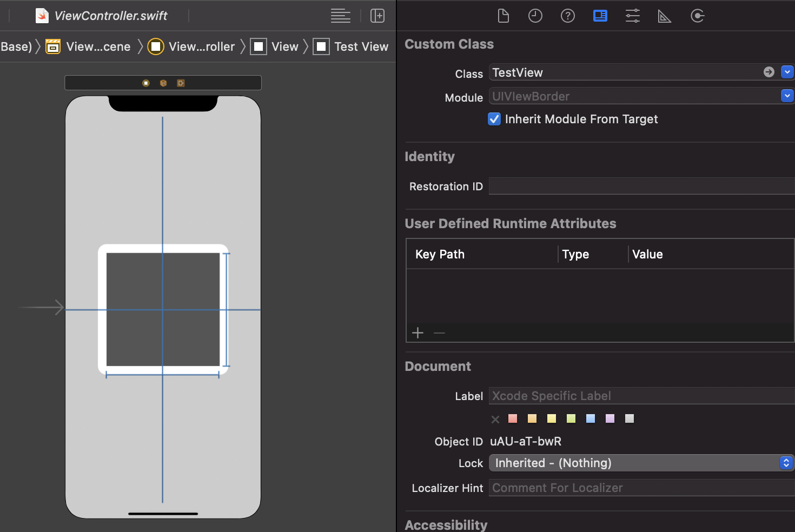Show the History inspector
Screen dimensions: 795x532
[535, 16]
